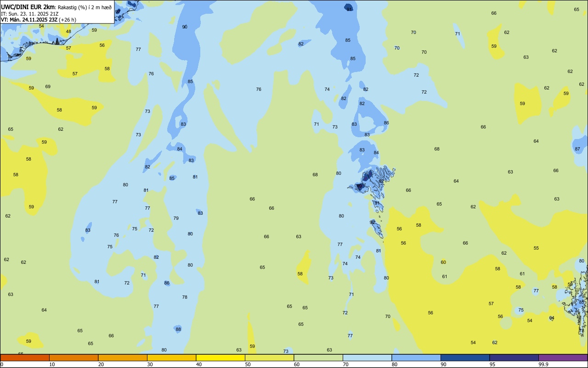Screen dimensions: 588x368
Task: Click the humidity value "88" on the map
Action: [x=178, y=329]
